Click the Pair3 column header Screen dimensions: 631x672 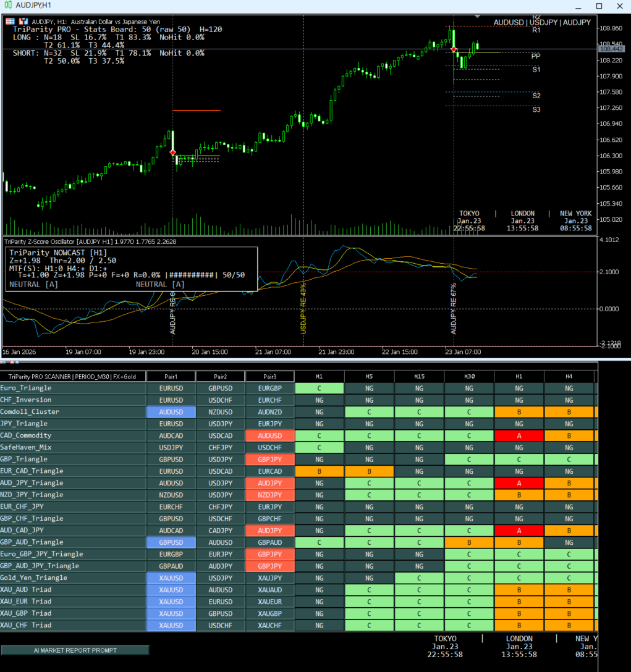(x=270, y=376)
